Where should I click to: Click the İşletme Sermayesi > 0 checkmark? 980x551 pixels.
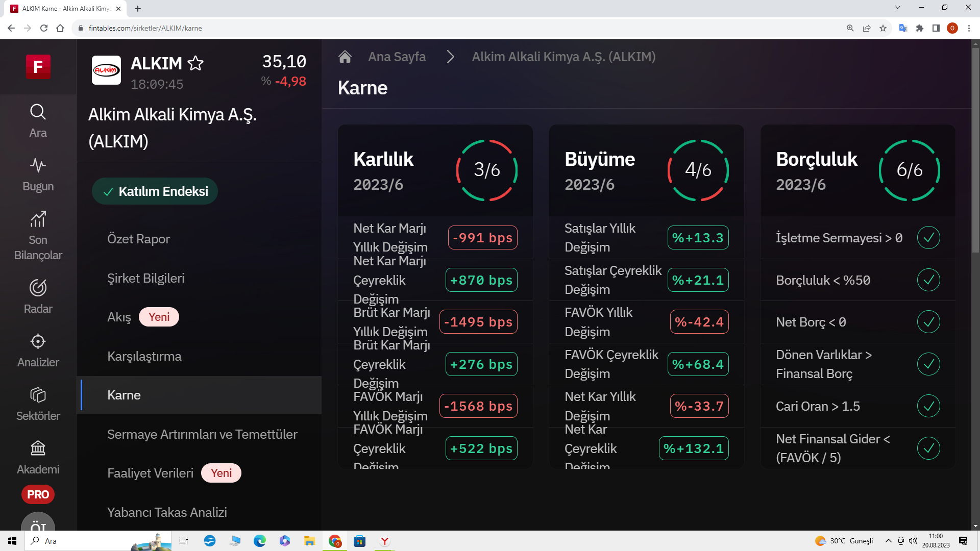[928, 238]
